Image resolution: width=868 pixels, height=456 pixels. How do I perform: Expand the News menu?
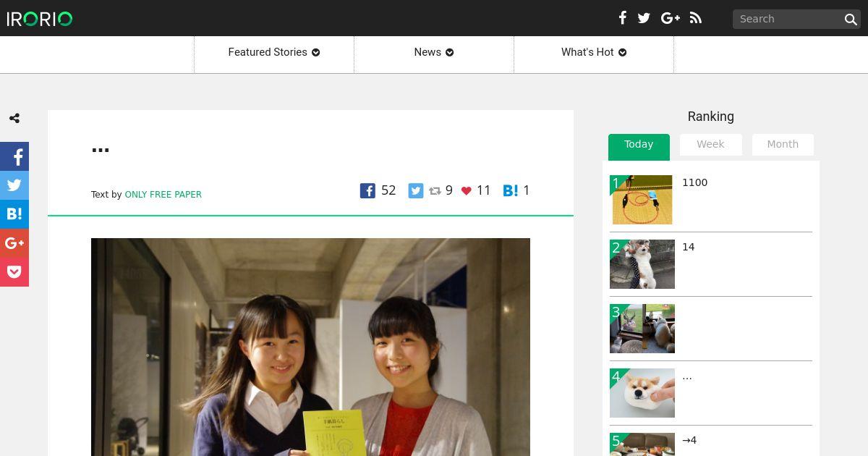pos(434,52)
